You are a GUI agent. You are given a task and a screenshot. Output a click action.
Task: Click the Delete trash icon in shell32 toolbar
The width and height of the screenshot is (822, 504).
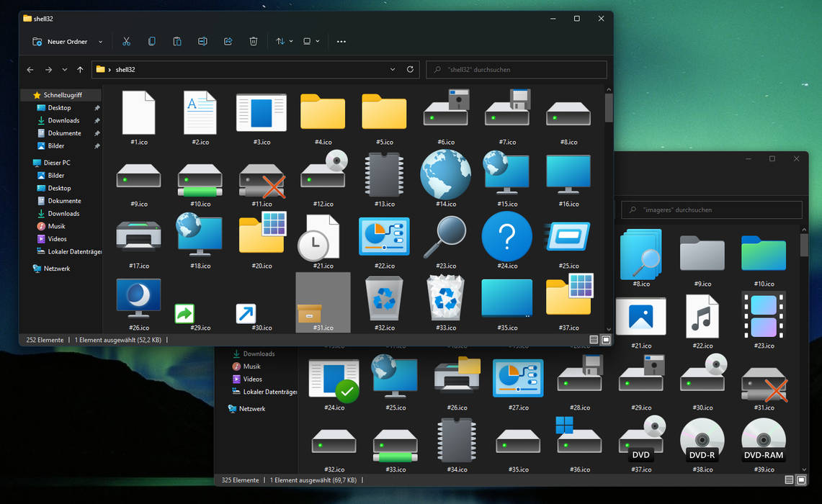tap(253, 41)
